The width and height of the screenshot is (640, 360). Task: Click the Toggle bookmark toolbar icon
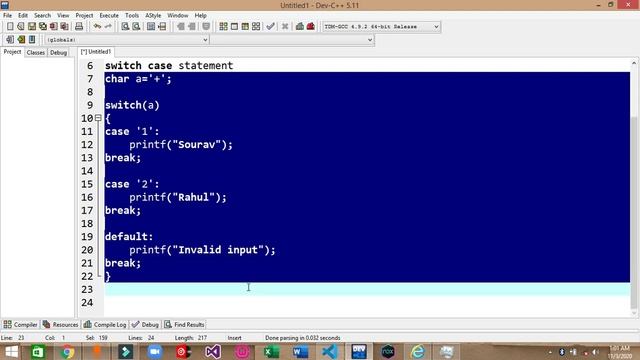pyautogui.click(x=206, y=27)
